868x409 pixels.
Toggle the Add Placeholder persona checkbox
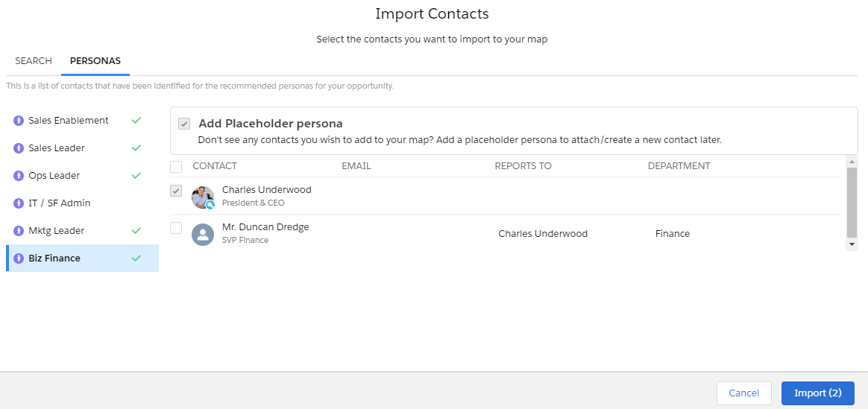tap(184, 124)
